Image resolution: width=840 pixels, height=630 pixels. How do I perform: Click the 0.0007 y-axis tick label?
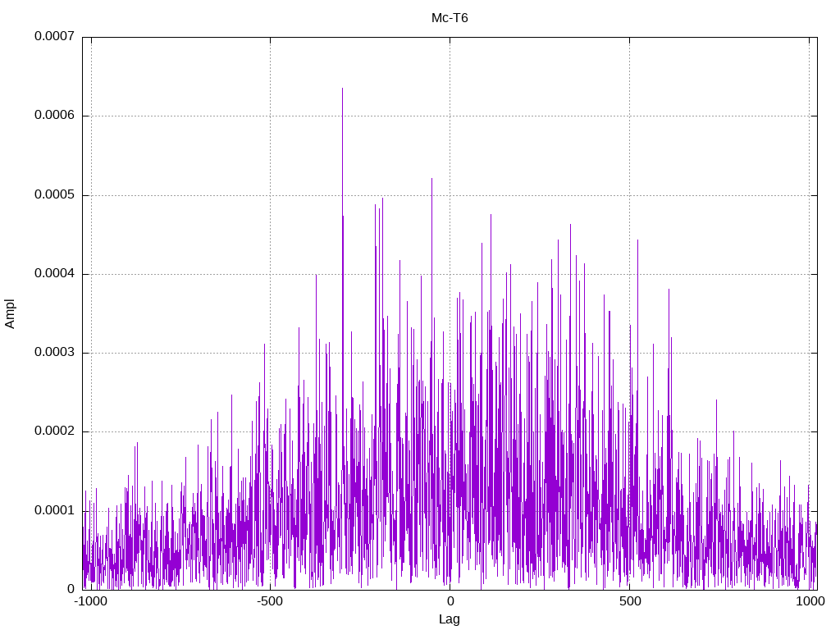coord(55,36)
